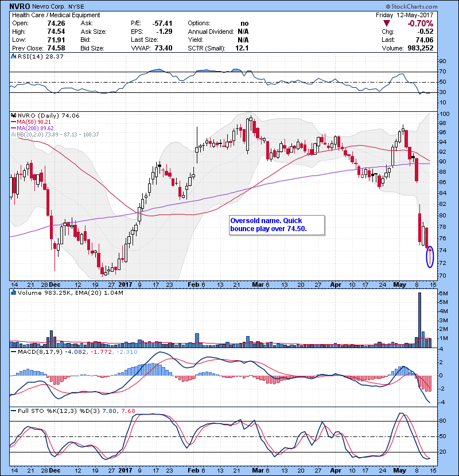
Task: Click the Bollinger Bands legend icon
Action: pos(13,134)
